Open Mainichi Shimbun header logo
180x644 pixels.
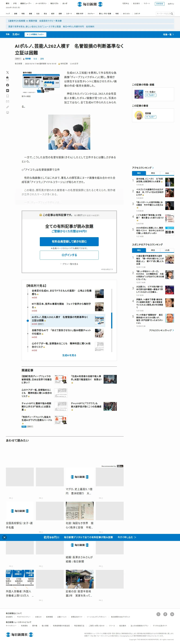[90, 4]
